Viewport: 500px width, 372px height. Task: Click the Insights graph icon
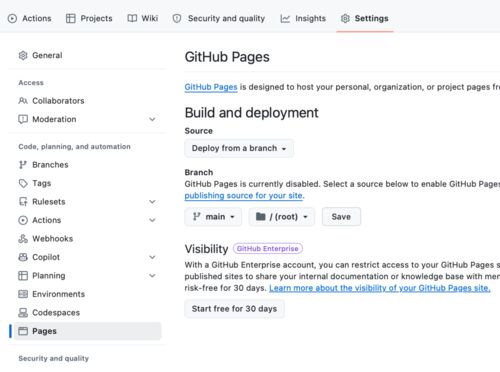click(285, 19)
